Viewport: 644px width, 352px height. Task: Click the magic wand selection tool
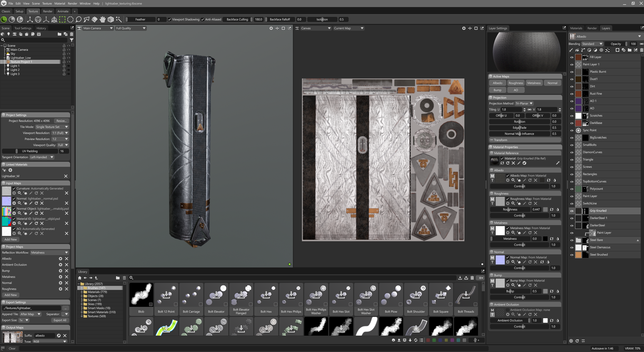click(x=119, y=19)
